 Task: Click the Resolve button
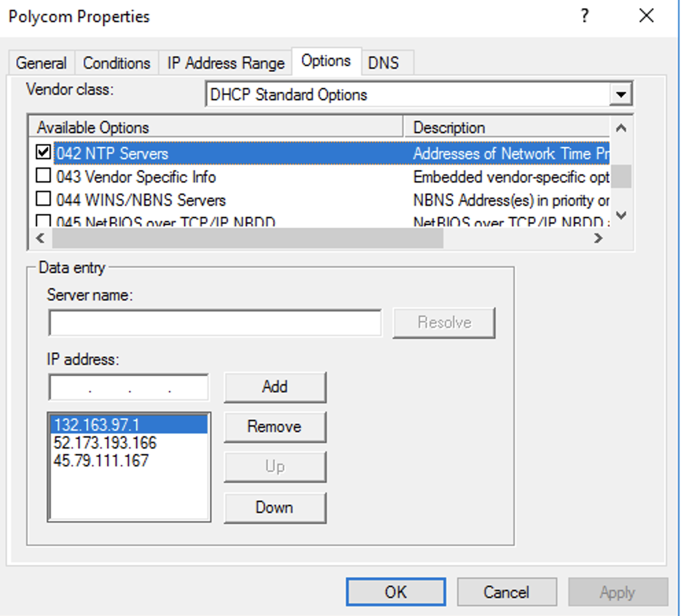pyautogui.click(x=444, y=322)
